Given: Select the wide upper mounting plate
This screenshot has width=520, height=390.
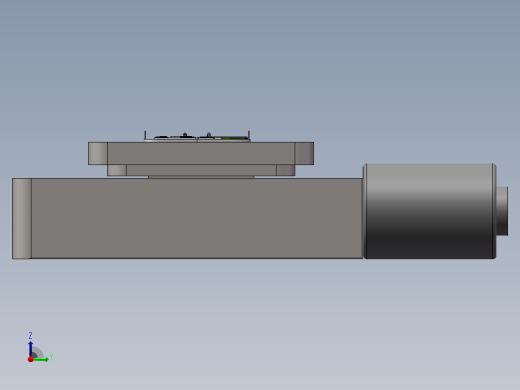Looking at the screenshot, I should coord(201,153).
